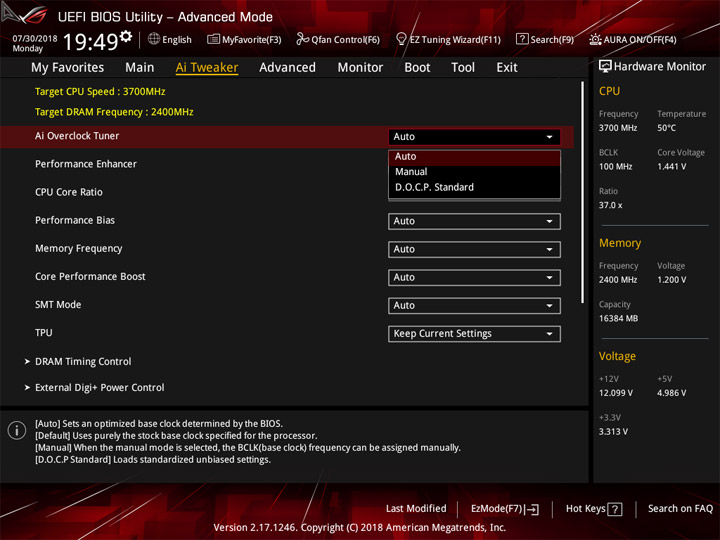Click the Target CPU Speed text
Screen dimensions: 720x540
tap(100, 91)
